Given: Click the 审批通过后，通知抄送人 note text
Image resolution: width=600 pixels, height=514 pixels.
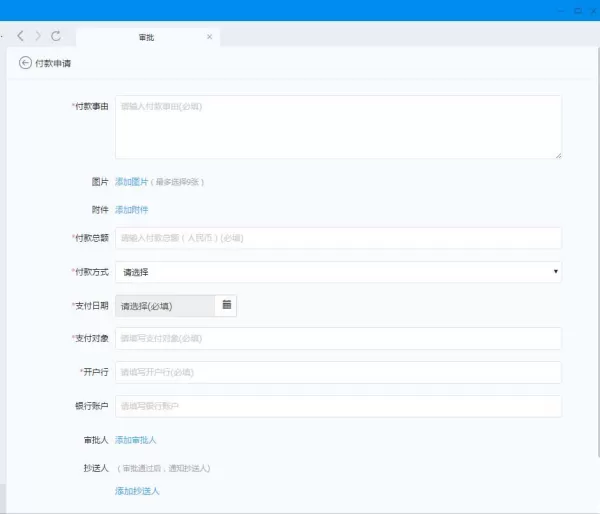Looking at the screenshot, I should click(164, 468).
